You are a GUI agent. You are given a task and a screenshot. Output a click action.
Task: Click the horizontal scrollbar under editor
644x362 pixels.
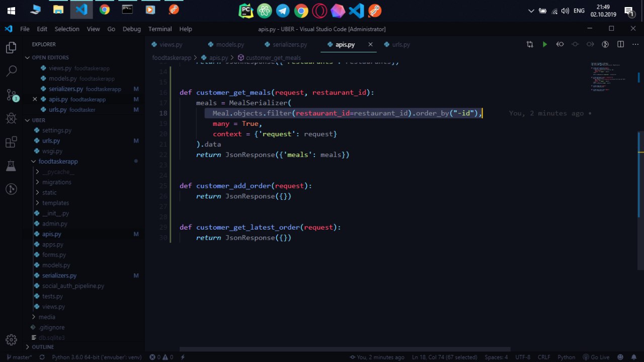point(345,349)
